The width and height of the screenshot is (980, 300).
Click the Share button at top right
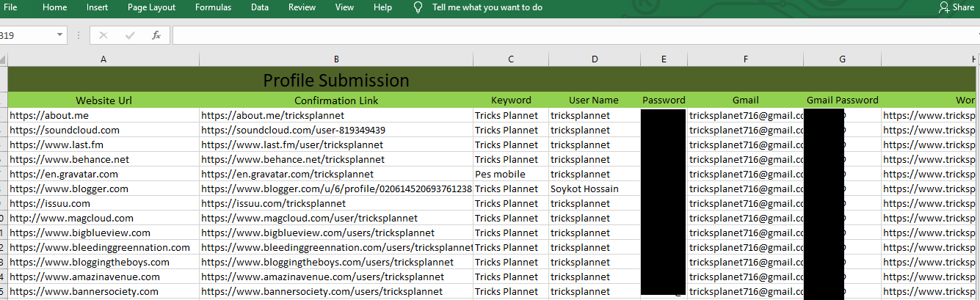pyautogui.click(x=956, y=7)
